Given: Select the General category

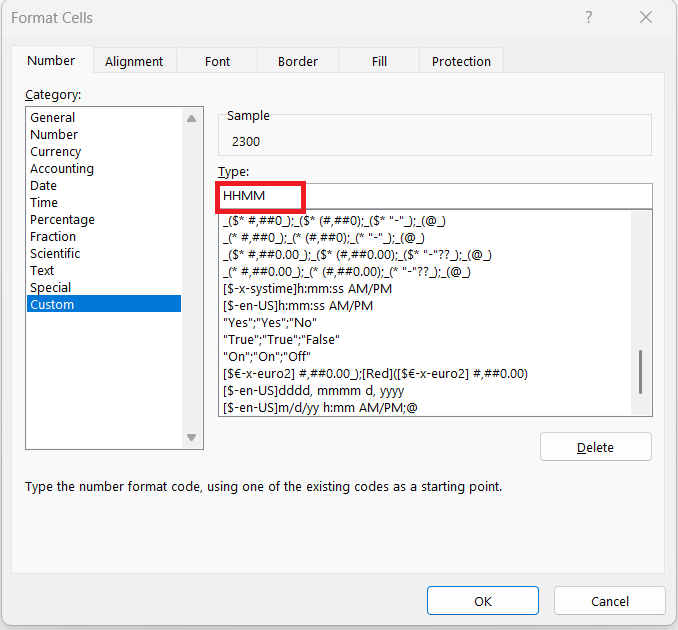Looking at the screenshot, I should tap(104, 117).
